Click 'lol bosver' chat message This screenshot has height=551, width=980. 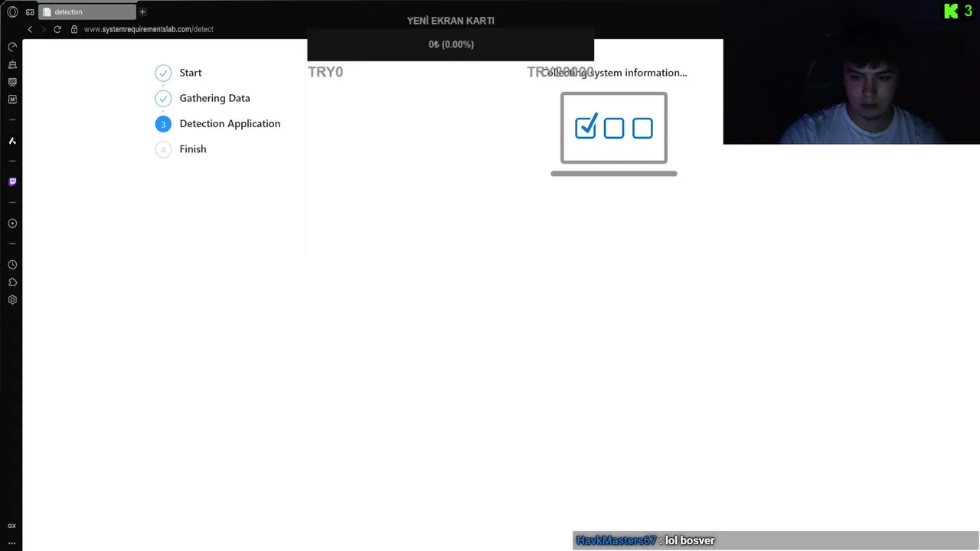[690, 540]
